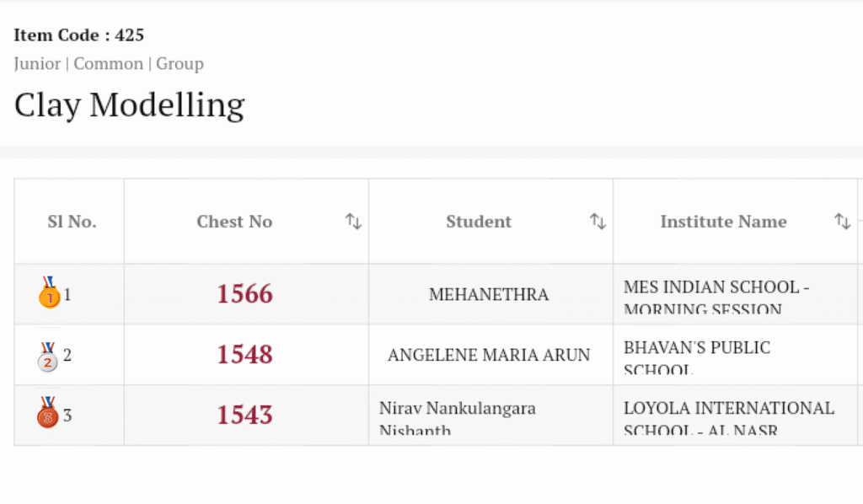Screen dimensions: 863x504
Task: Select chest number 1548
Action: [x=245, y=355]
